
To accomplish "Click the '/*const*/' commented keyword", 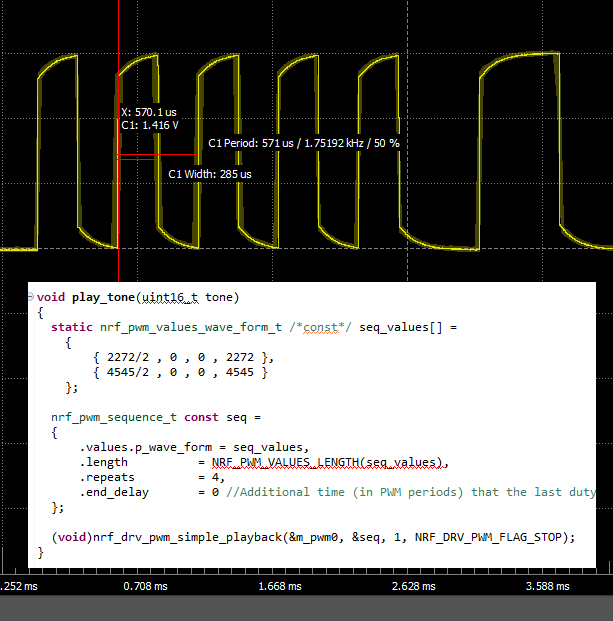I will pos(320,328).
